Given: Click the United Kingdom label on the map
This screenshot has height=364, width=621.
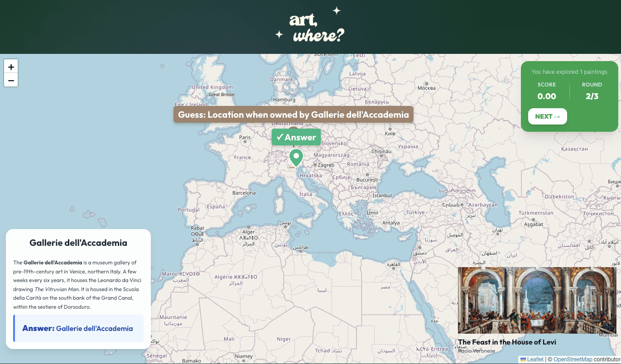Looking at the screenshot, I should click(x=212, y=87).
